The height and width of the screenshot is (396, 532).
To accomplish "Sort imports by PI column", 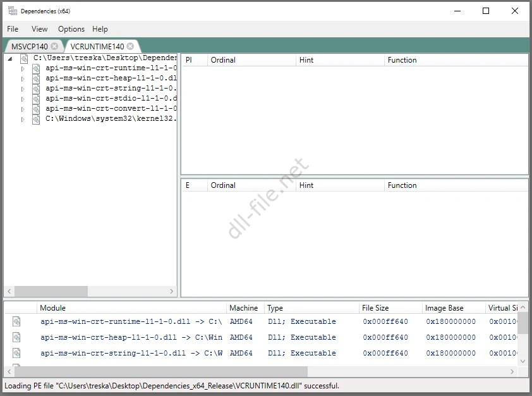I will (195, 60).
